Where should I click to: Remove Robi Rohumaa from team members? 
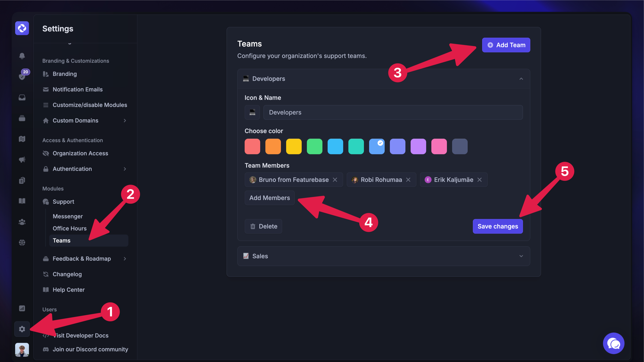point(408,180)
